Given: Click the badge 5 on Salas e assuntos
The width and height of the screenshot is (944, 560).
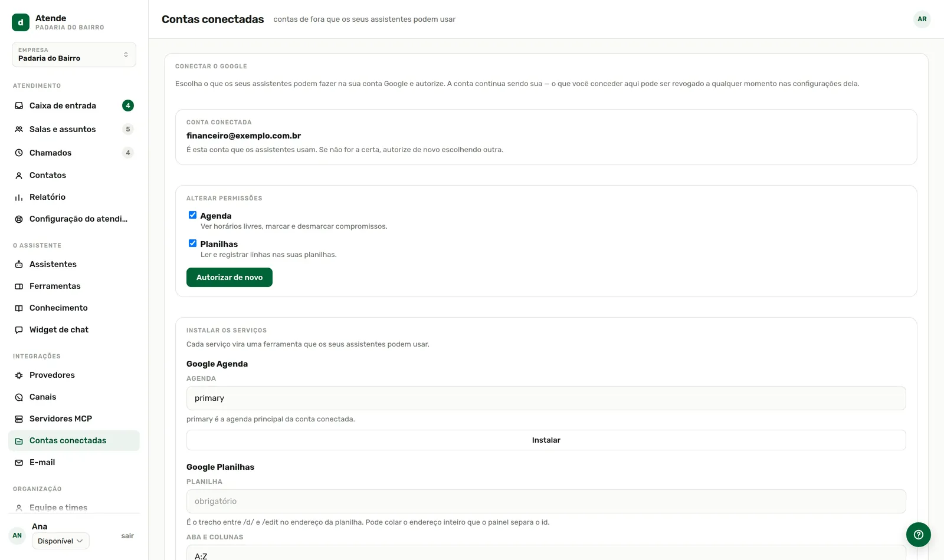Looking at the screenshot, I should (128, 129).
